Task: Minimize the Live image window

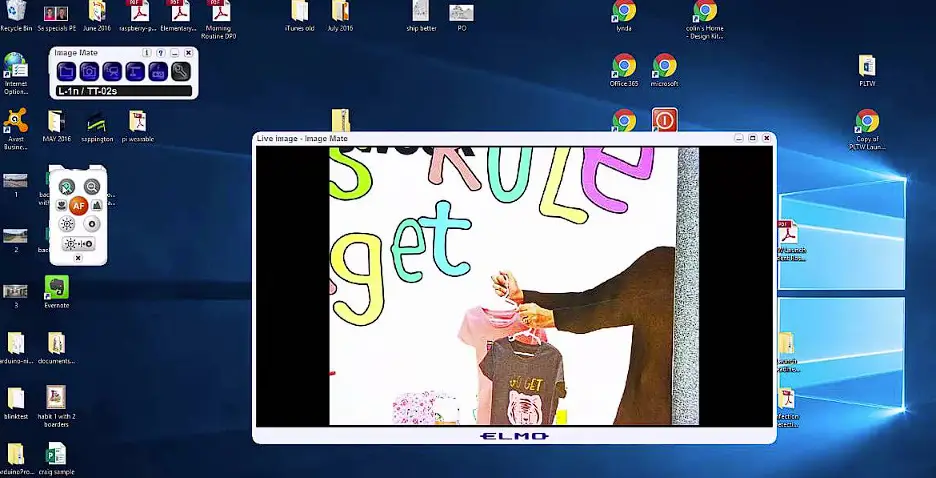Action: (x=739, y=138)
